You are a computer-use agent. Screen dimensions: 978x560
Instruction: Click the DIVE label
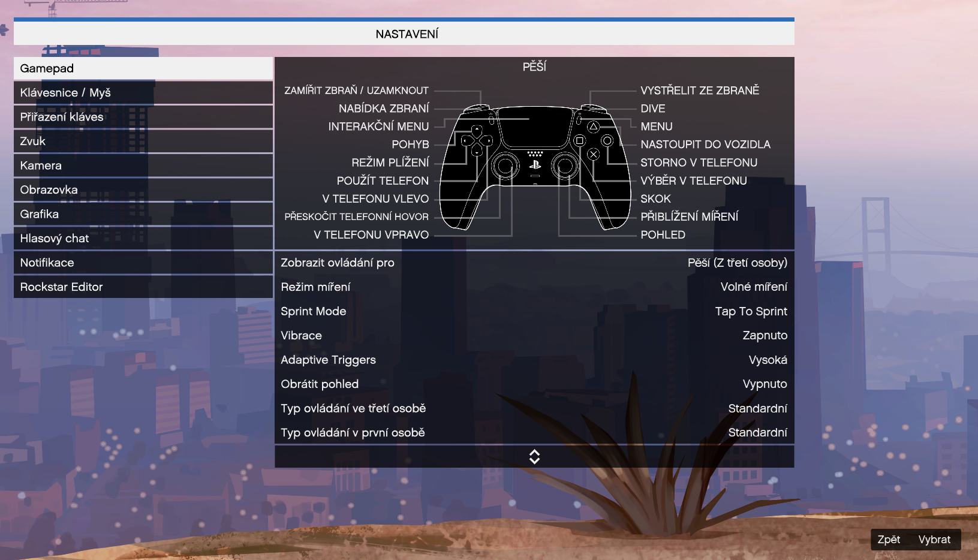pyautogui.click(x=653, y=109)
